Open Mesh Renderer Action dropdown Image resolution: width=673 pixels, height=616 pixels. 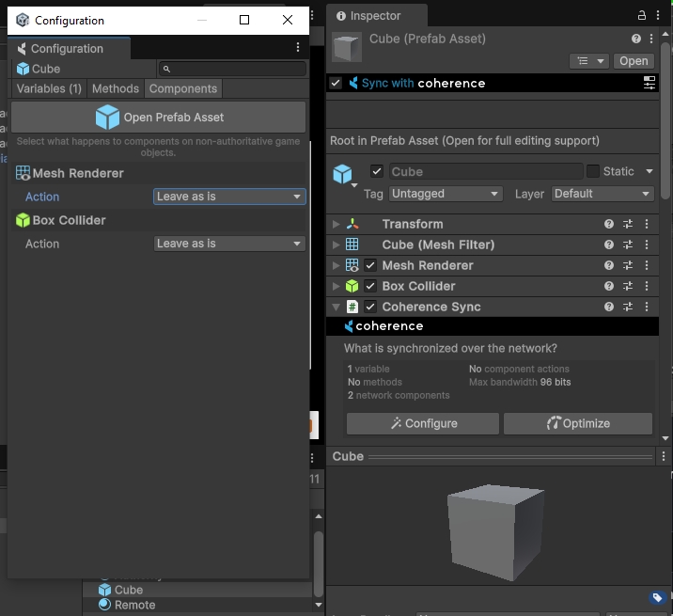coord(229,197)
